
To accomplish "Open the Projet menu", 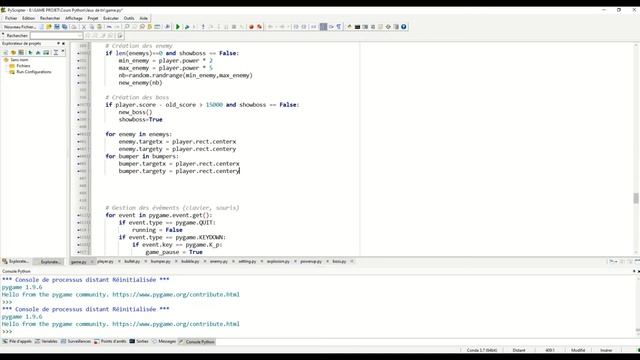I will tap(93, 18).
